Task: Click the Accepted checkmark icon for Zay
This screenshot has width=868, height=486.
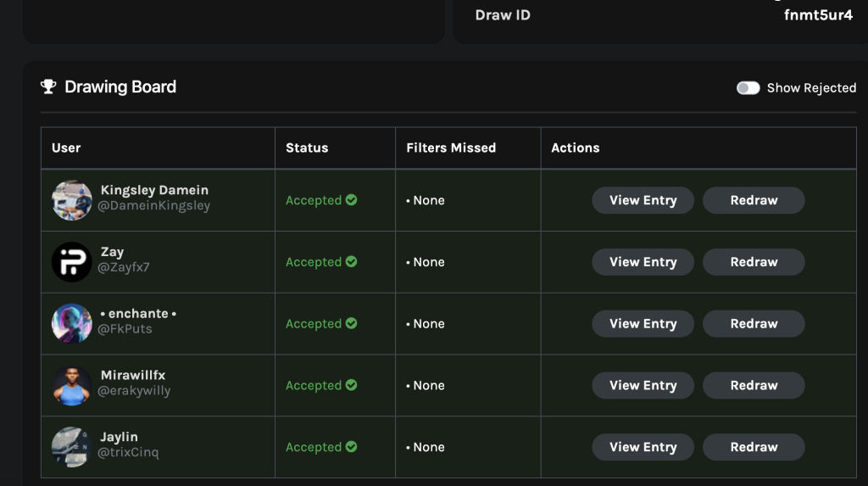Action: pos(351,262)
